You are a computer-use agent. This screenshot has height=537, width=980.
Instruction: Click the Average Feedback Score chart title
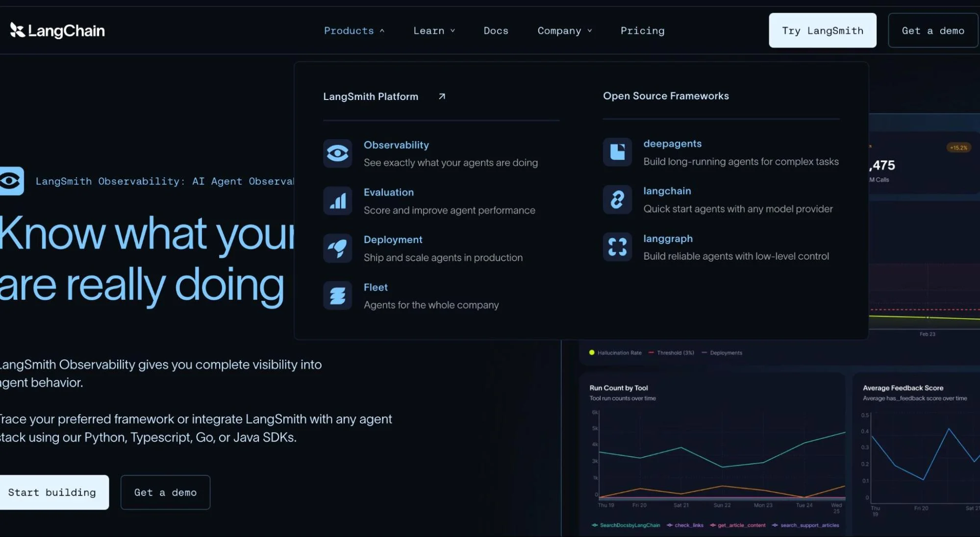[903, 388]
